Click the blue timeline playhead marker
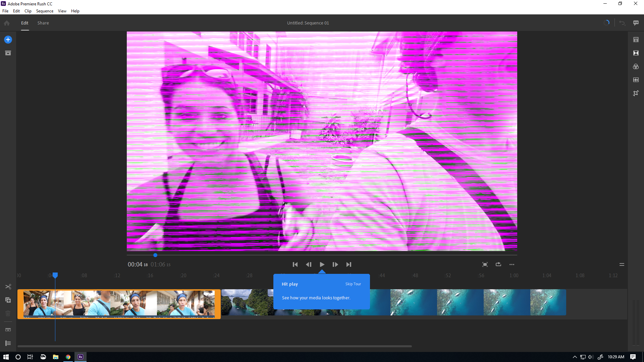The width and height of the screenshot is (644, 362). pyautogui.click(x=55, y=275)
